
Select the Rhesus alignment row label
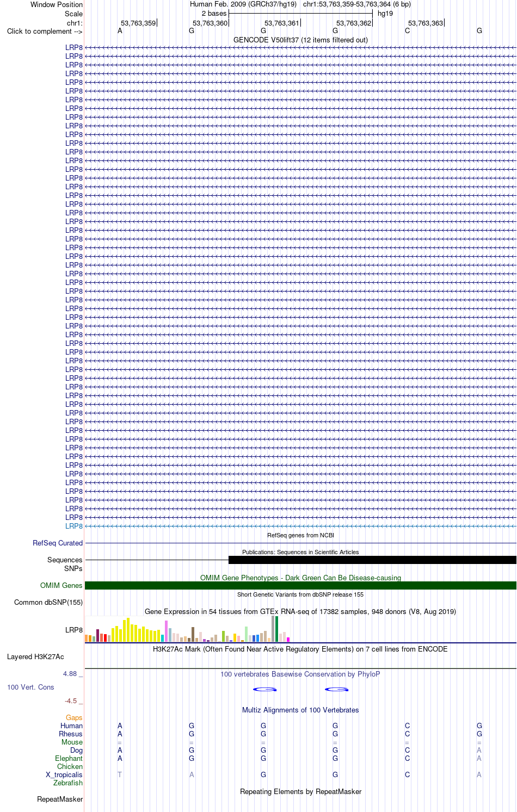71,734
